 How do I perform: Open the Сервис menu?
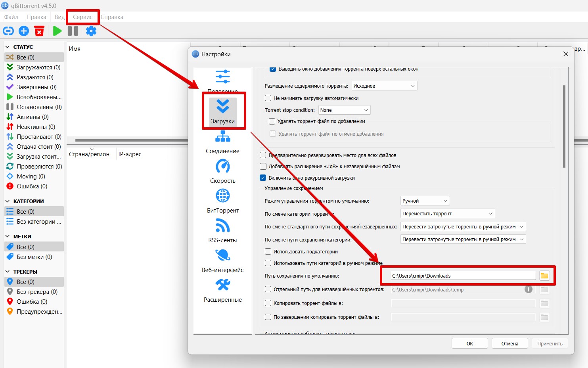click(82, 17)
